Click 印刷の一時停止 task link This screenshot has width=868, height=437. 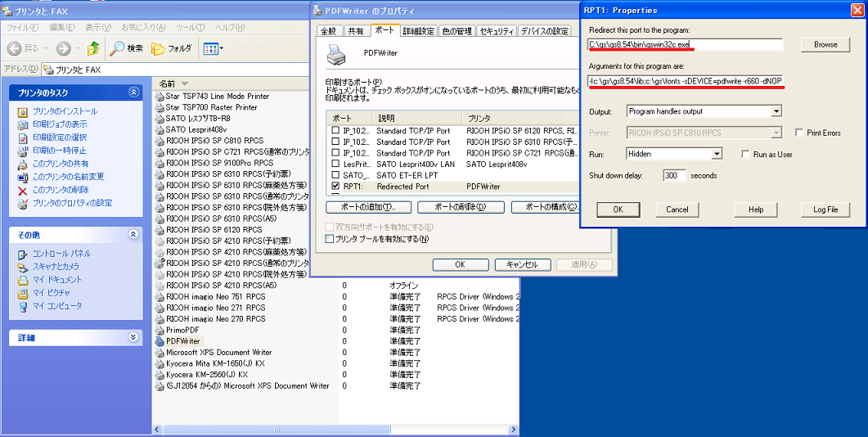pos(60,151)
